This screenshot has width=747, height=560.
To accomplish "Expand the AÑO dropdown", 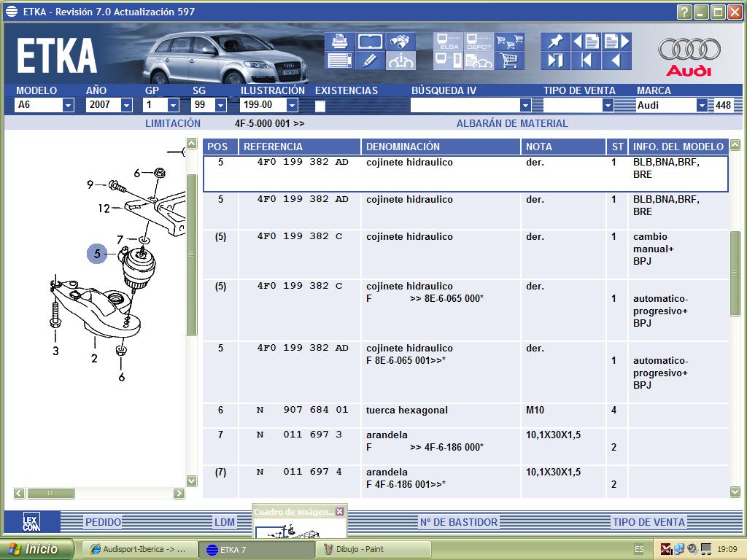I will [126, 105].
